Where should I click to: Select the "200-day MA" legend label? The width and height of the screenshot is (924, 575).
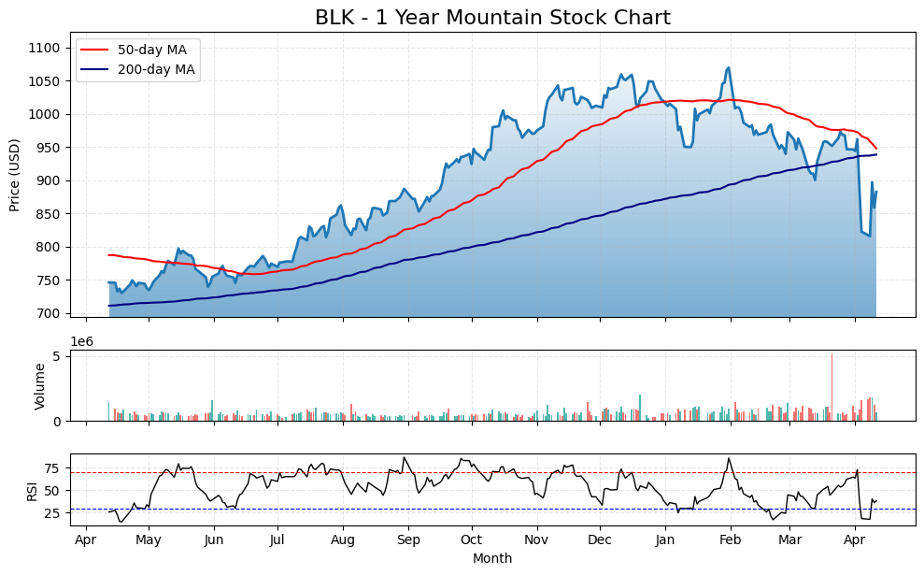[156, 69]
